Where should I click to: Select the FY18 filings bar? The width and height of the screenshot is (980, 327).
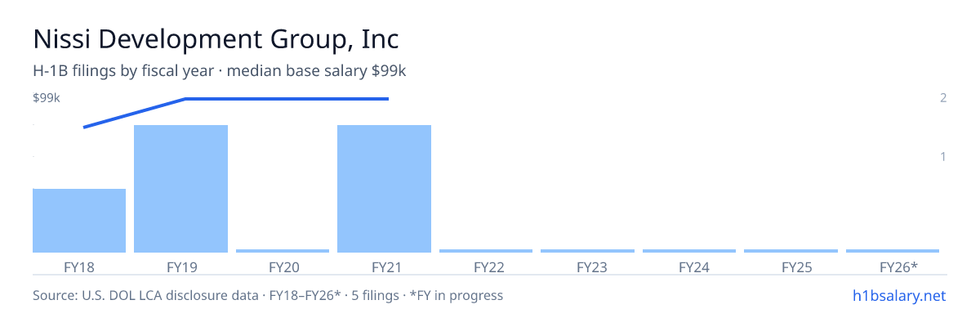tap(79, 221)
